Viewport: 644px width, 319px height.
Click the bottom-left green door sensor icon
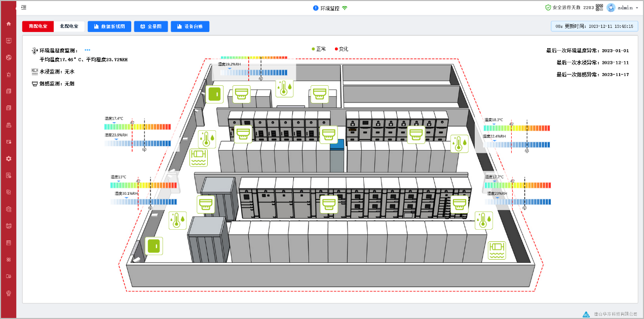click(154, 246)
